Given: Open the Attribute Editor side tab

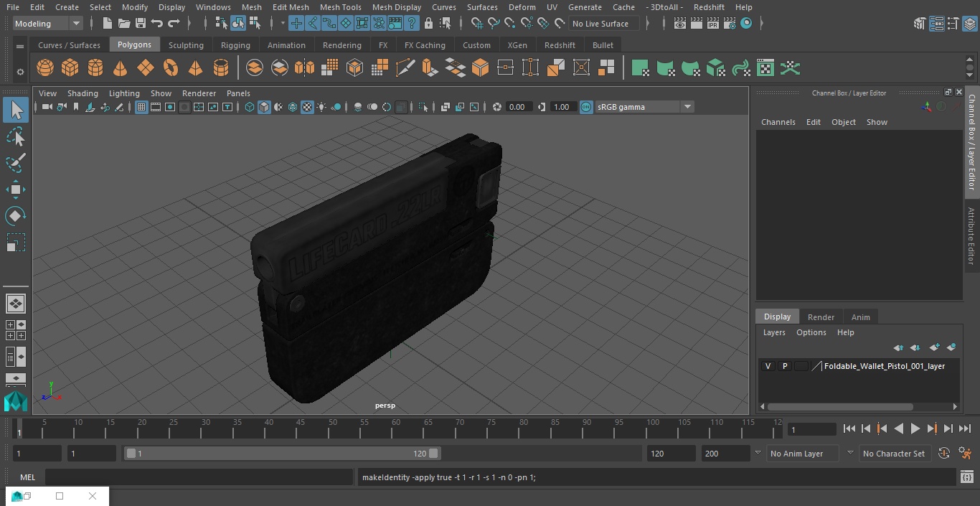Looking at the screenshot, I should pyautogui.click(x=971, y=236).
